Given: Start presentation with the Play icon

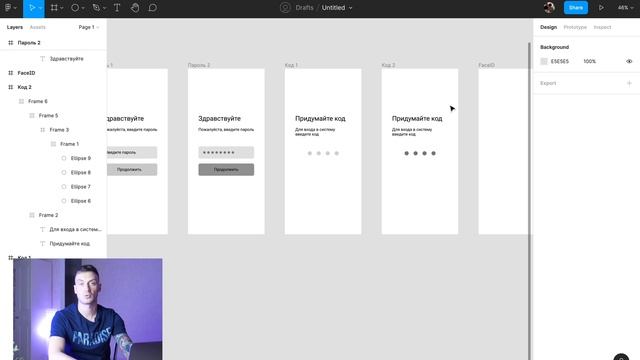Looking at the screenshot, I should pyautogui.click(x=601, y=8).
